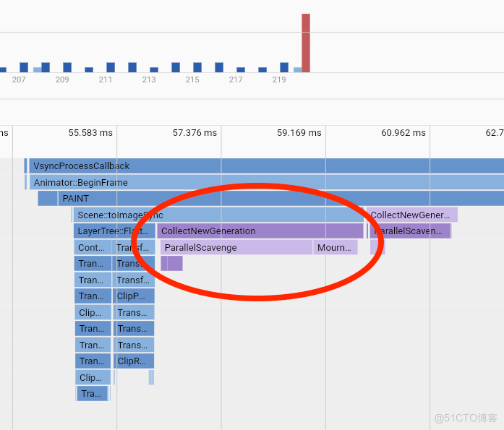The image size is (504, 430).
Task: Select the frame bar above label 209
Action: point(67,67)
